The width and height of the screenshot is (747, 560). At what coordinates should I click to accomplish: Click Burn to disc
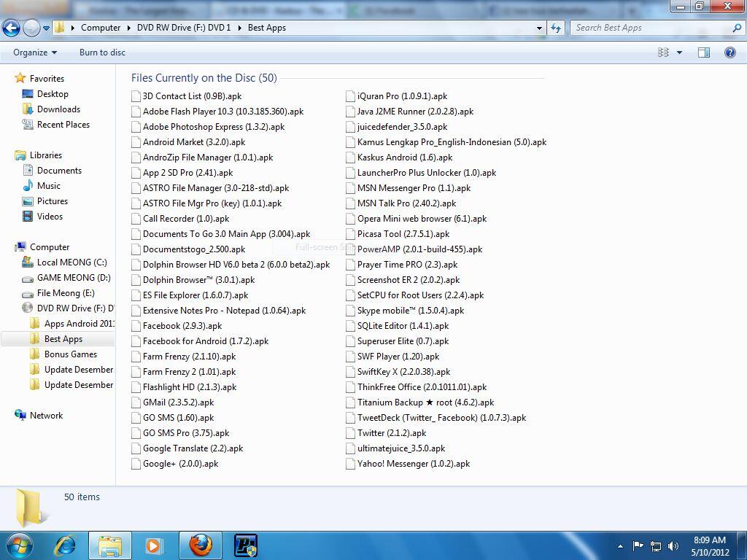click(x=102, y=52)
